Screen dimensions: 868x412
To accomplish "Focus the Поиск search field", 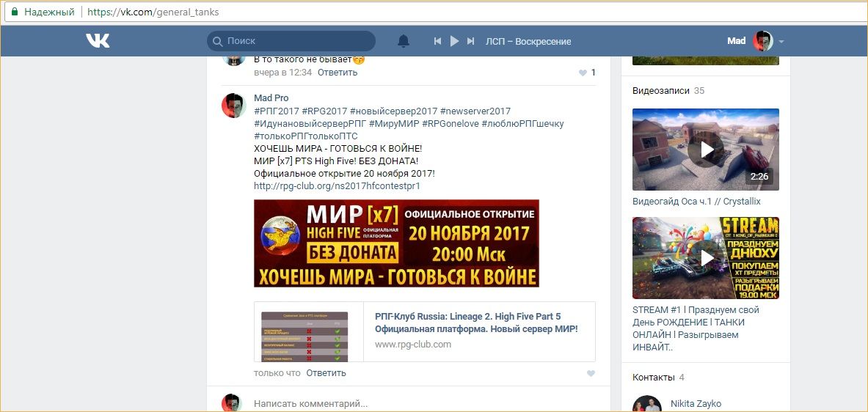I will click(x=291, y=41).
